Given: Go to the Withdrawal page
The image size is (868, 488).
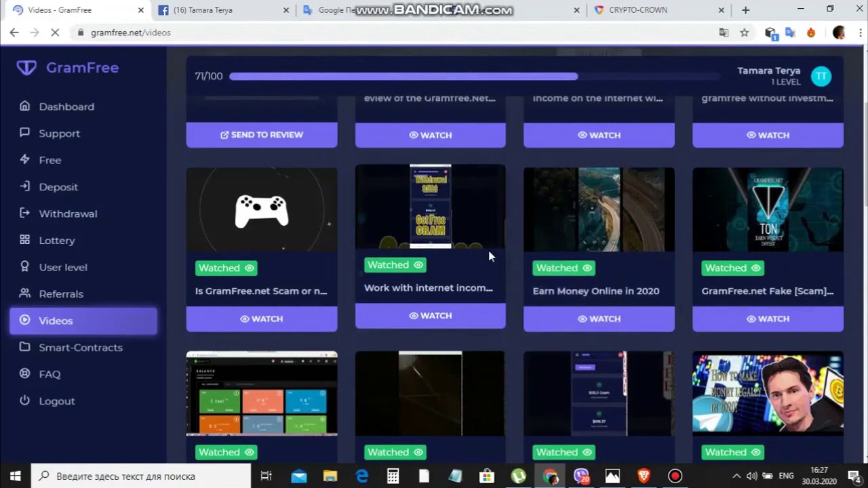Looking at the screenshot, I should [68, 213].
